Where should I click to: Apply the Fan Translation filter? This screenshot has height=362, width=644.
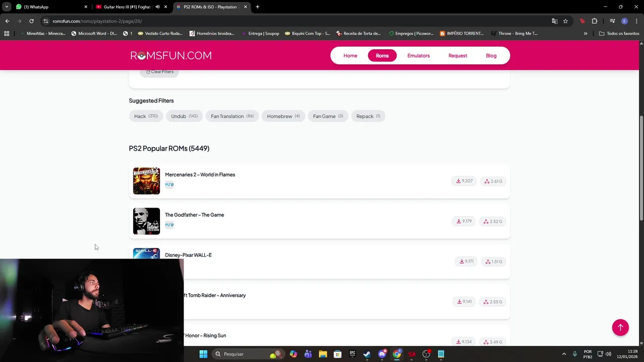point(232,116)
